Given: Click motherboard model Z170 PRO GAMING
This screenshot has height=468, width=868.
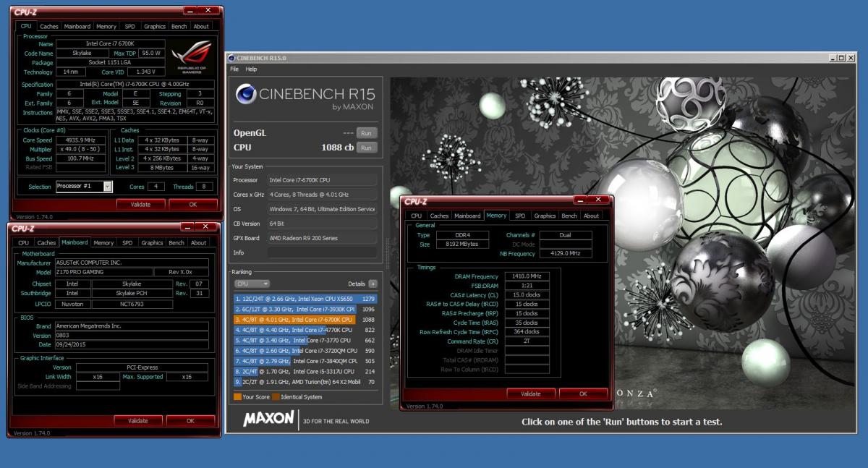Looking at the screenshot, I should point(103,272).
